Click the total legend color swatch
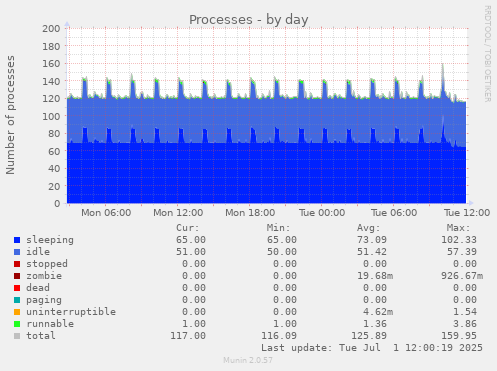Viewport: 497px width, 371px height. tap(17, 336)
